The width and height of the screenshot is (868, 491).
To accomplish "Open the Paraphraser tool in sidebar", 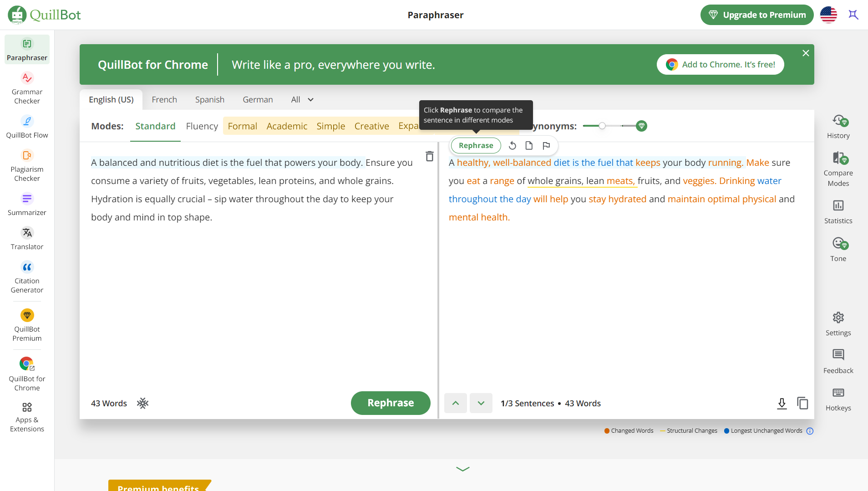I will point(27,49).
